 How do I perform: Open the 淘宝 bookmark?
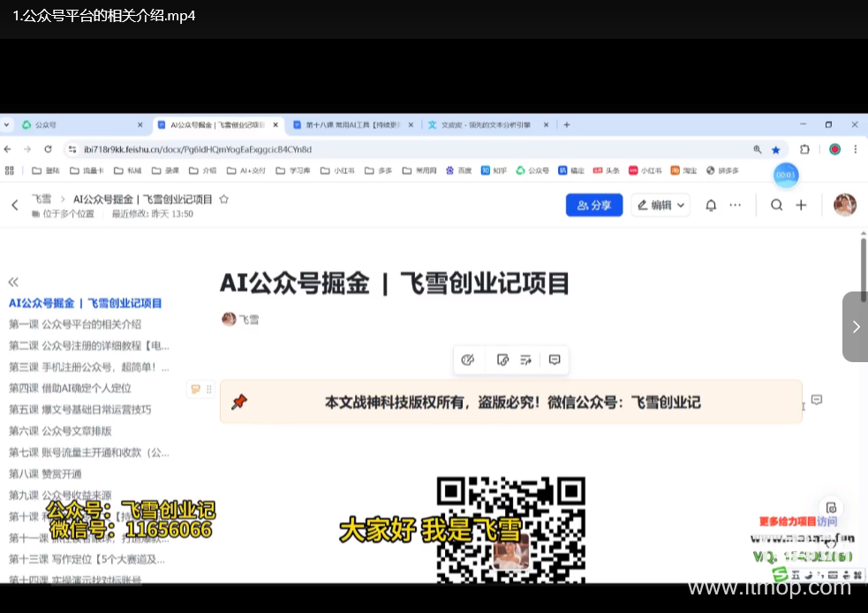pos(683,170)
